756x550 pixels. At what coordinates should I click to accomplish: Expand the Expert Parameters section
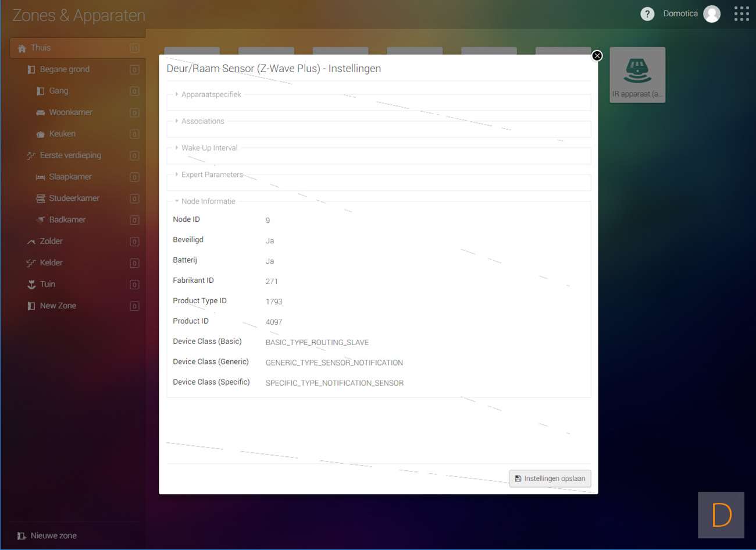[x=209, y=175]
